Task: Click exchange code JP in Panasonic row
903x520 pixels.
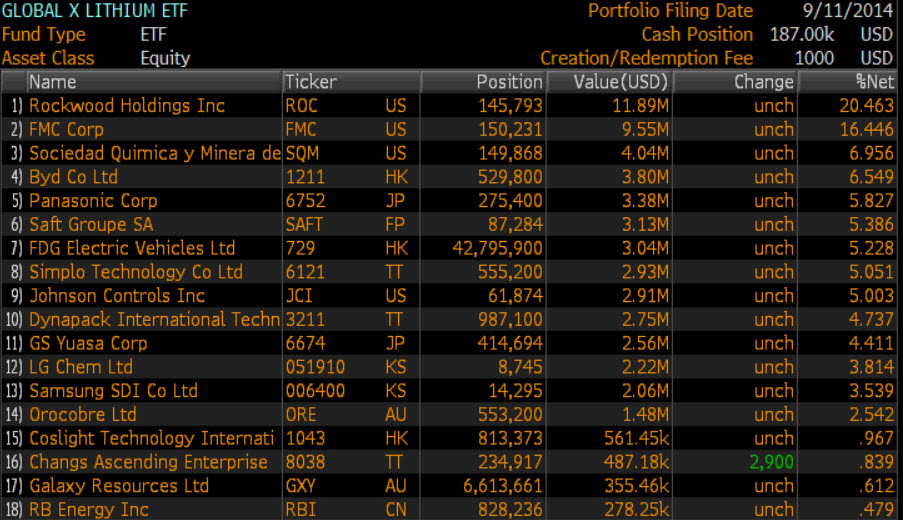Action: pos(395,200)
